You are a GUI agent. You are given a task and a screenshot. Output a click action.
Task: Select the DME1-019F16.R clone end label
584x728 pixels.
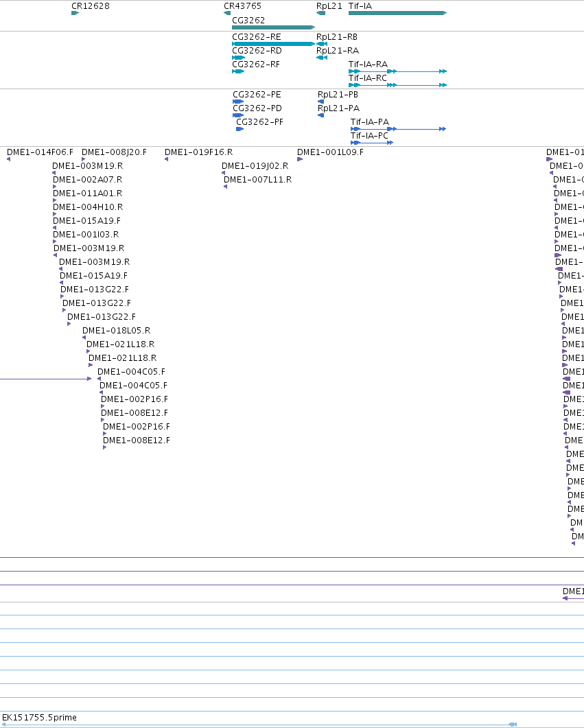click(199, 152)
